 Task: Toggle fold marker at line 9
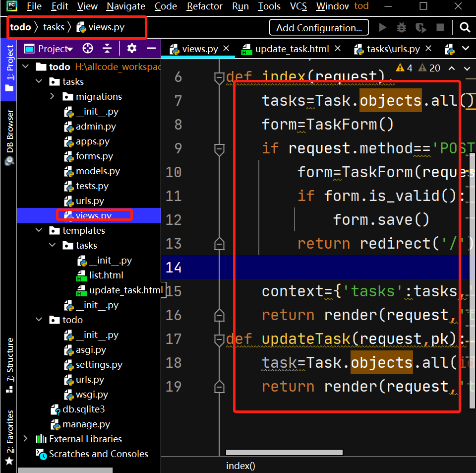click(219, 149)
